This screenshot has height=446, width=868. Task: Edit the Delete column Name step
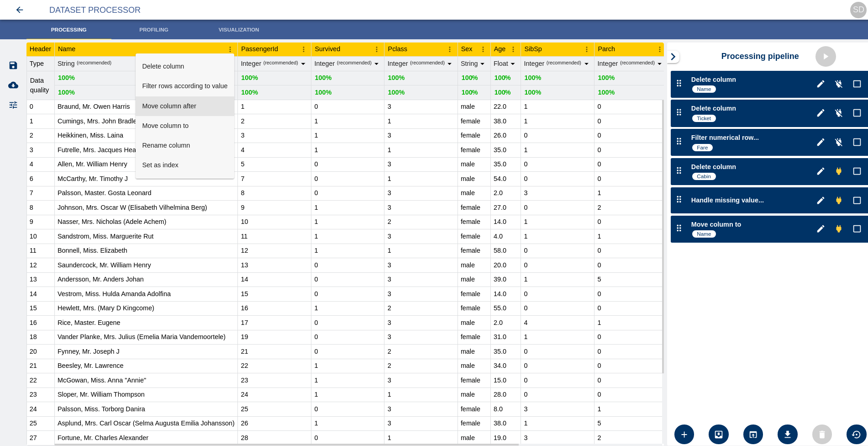click(821, 84)
